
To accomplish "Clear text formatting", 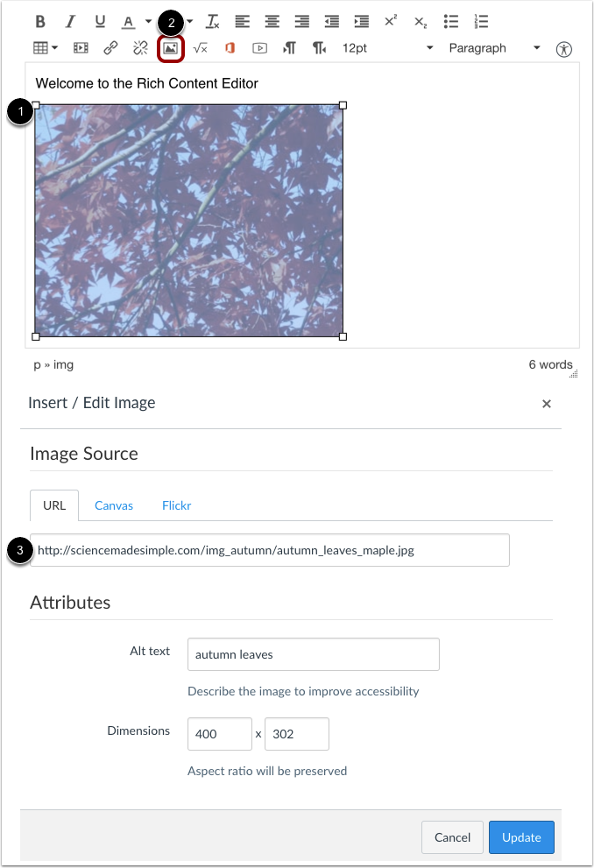I will coord(213,22).
